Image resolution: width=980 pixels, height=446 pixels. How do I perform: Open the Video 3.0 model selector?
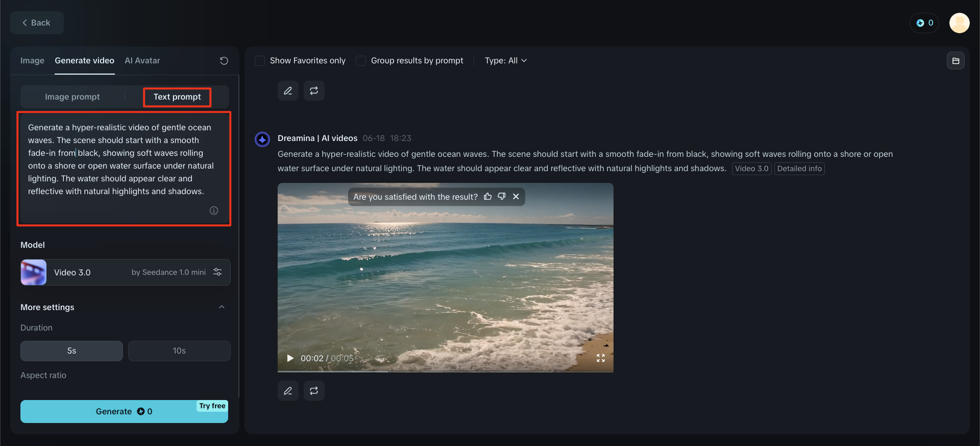(102, 272)
